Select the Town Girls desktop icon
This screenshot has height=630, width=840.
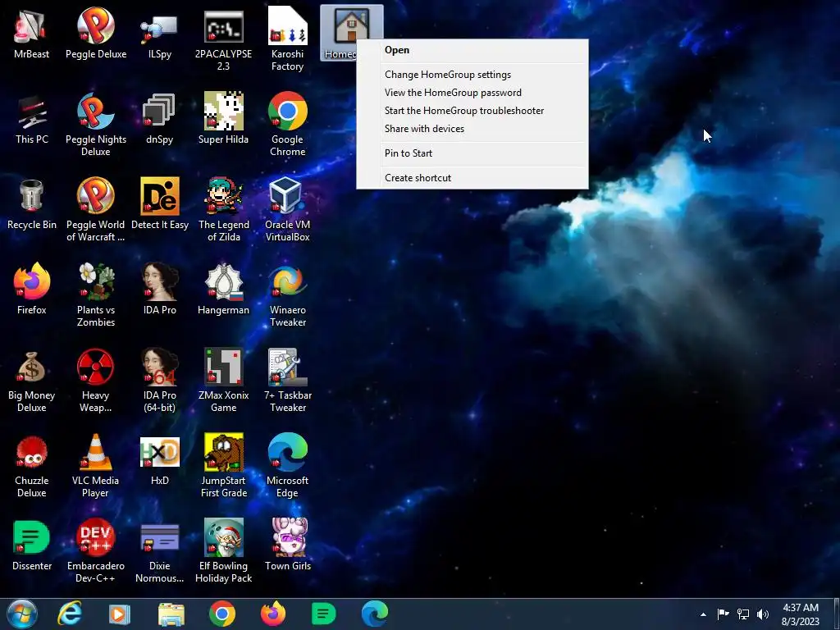tap(288, 546)
